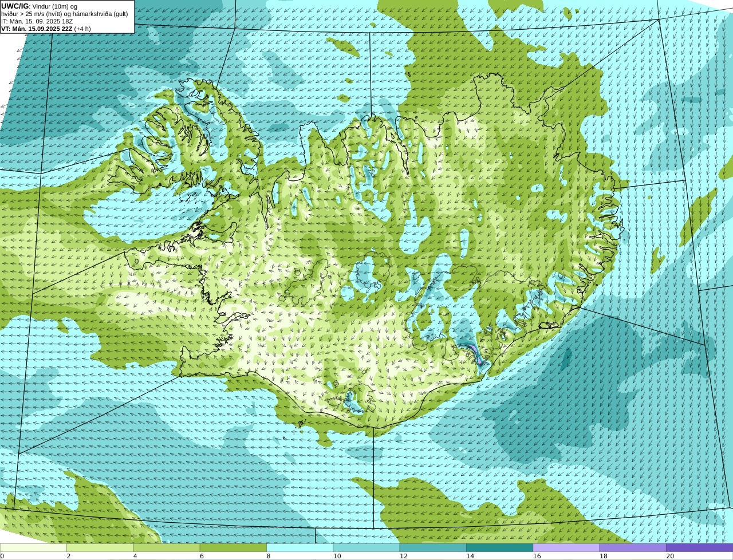Viewport: 733px width, 560px height.
Task: Click the 16–18 m/s lavender legend swatch
Action: [566, 547]
